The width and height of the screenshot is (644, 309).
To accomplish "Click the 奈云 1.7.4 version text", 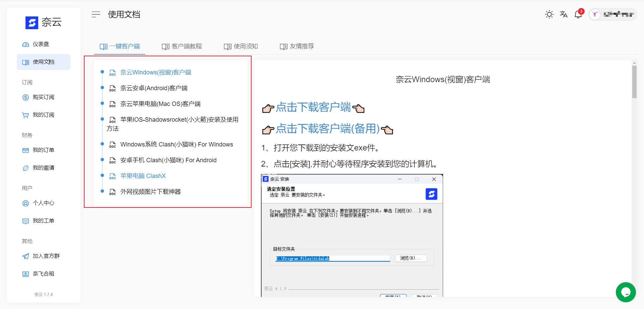I will (44, 295).
